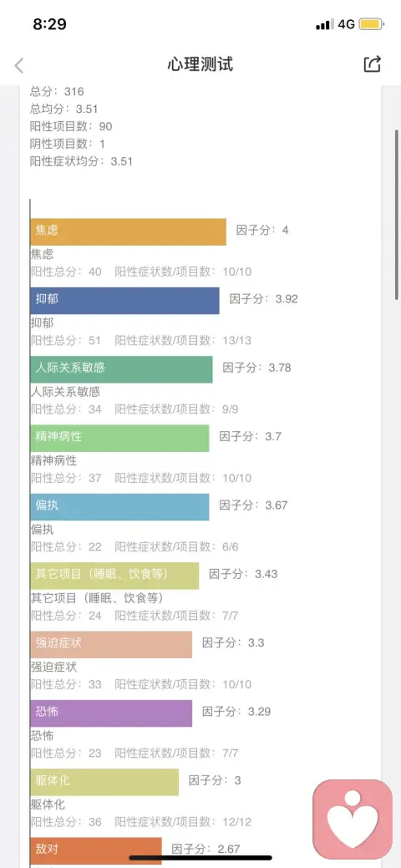Select the yellow-green 躯体化 bar
401x868 pixels.
click(x=104, y=782)
